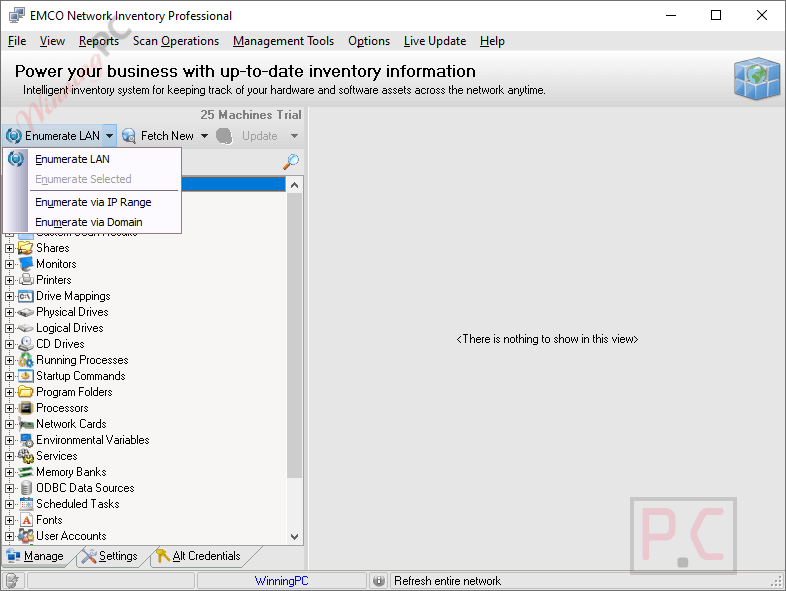The image size is (786, 591).
Task: Click the Drive Mappings icon
Action: pos(26,296)
